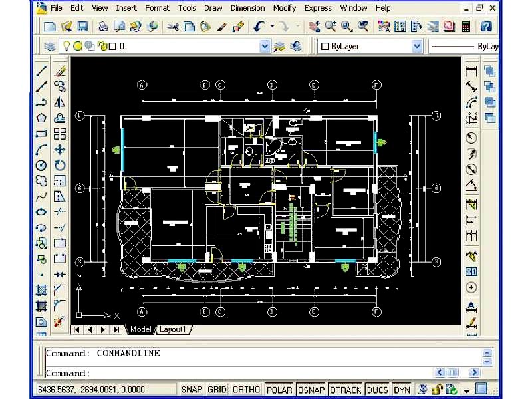Pick the Circle drawing tool

pyautogui.click(x=41, y=165)
